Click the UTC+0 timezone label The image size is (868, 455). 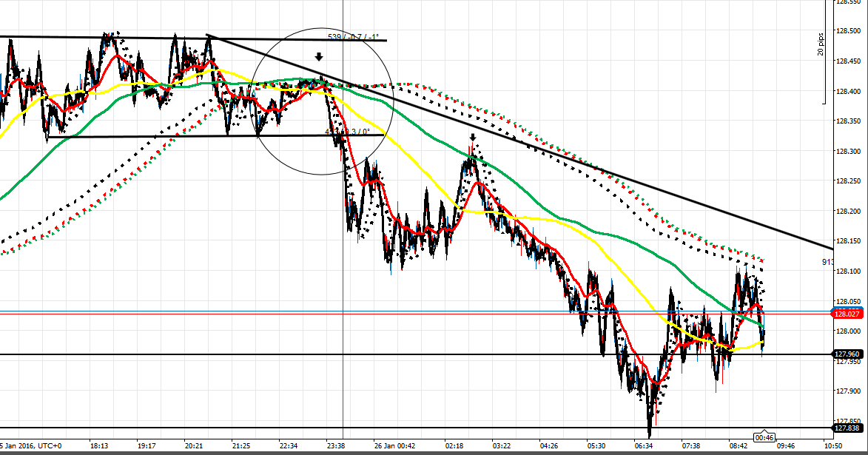click(x=48, y=445)
